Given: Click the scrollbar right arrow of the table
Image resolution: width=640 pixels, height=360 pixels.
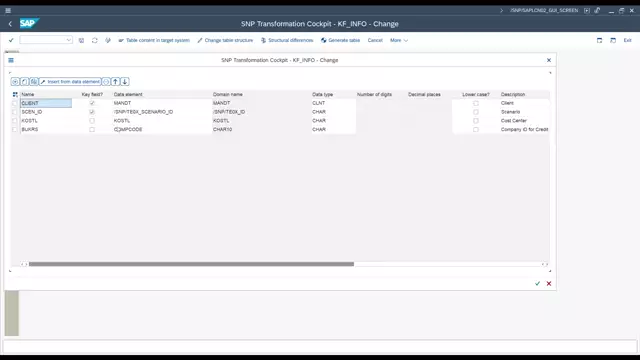Looking at the screenshot, I should pos(546,264).
